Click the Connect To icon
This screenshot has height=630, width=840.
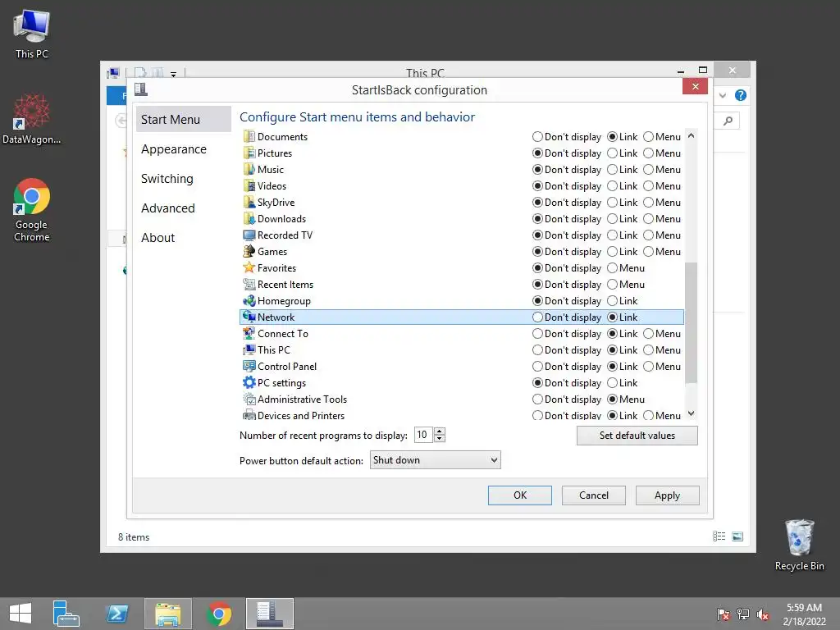249,334
